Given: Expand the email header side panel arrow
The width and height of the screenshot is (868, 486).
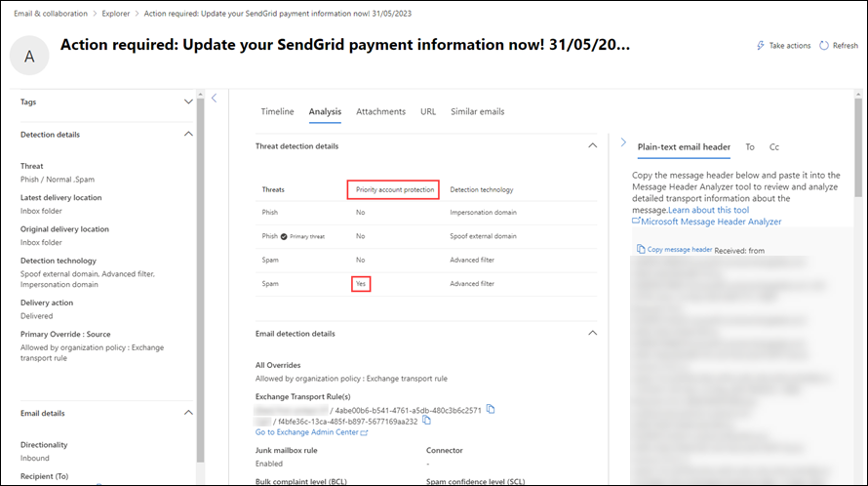Looking at the screenshot, I should (x=623, y=142).
